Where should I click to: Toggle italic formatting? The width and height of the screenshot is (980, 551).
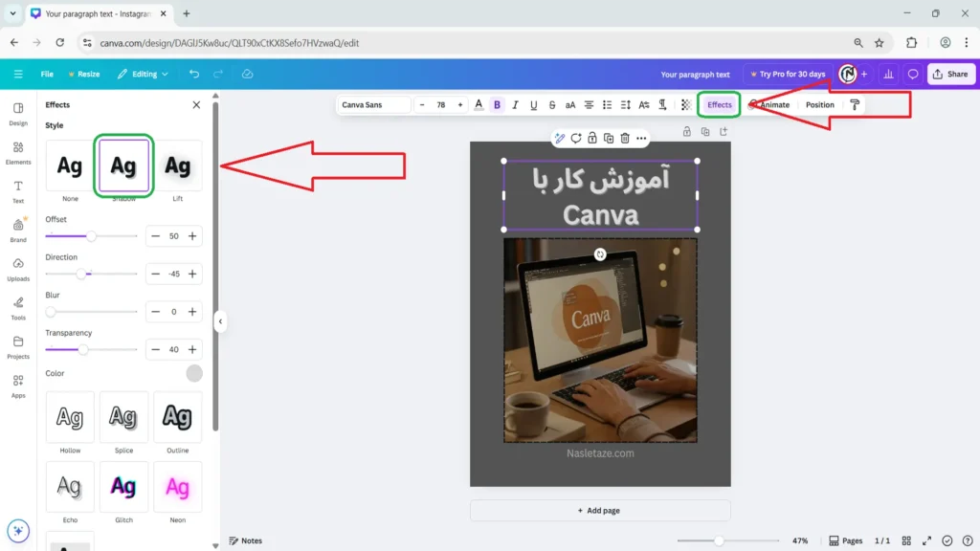pyautogui.click(x=515, y=105)
